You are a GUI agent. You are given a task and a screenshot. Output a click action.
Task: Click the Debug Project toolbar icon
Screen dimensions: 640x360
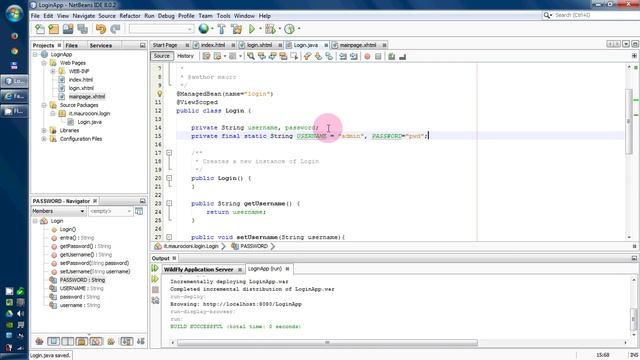(269, 29)
